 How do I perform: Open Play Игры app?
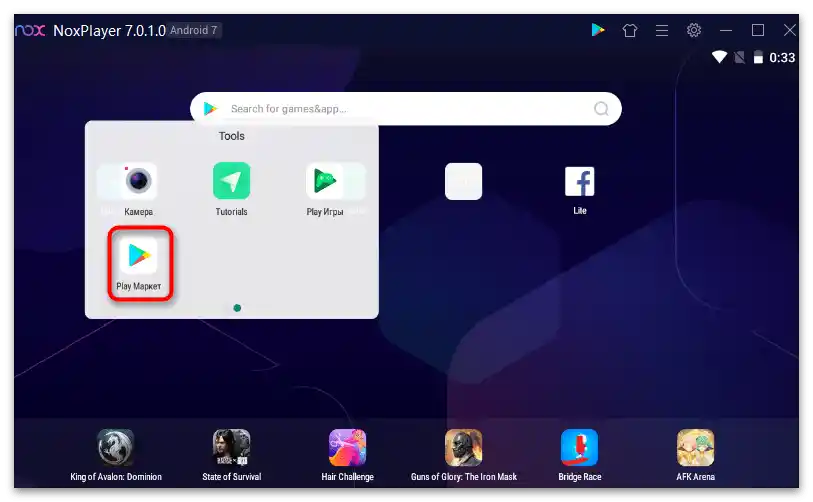(x=325, y=181)
